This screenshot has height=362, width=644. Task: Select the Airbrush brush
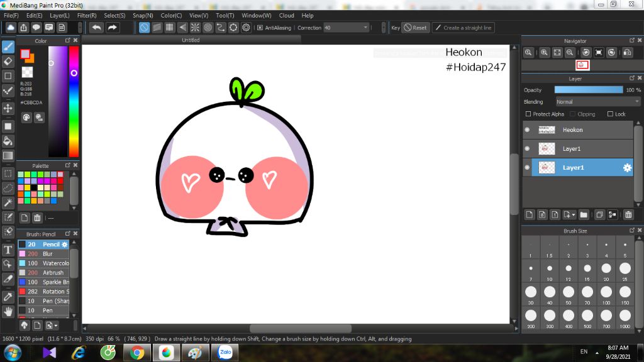[x=43, y=273]
